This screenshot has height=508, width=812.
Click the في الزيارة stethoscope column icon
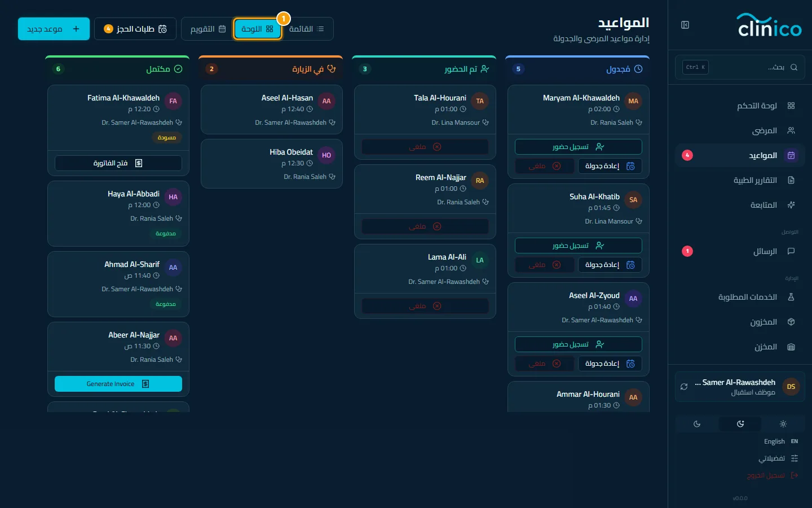[x=332, y=69]
